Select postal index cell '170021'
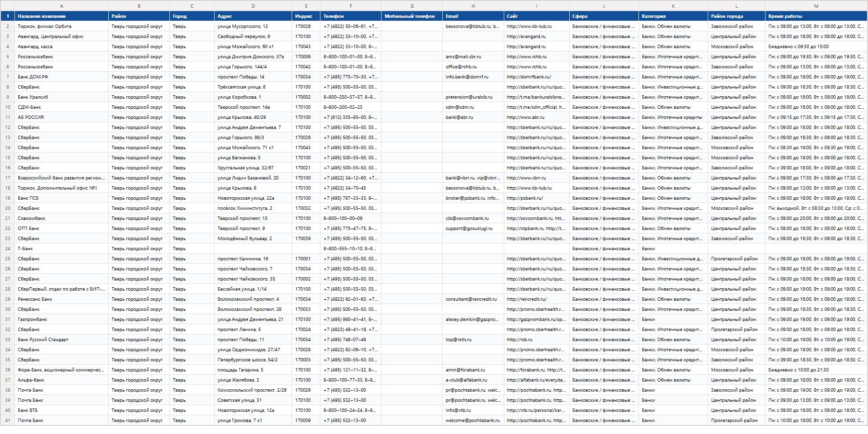Viewport: 868px width, 434px height. tap(306, 168)
